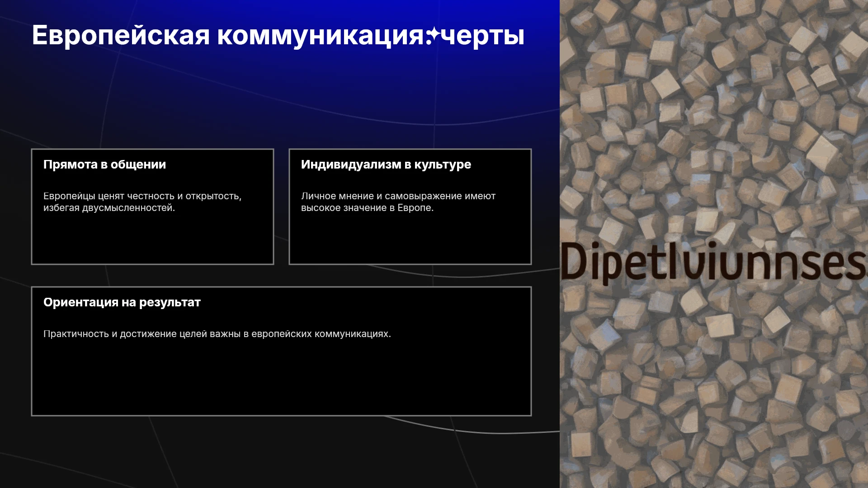Click the word 'черты' in the title

point(483,35)
